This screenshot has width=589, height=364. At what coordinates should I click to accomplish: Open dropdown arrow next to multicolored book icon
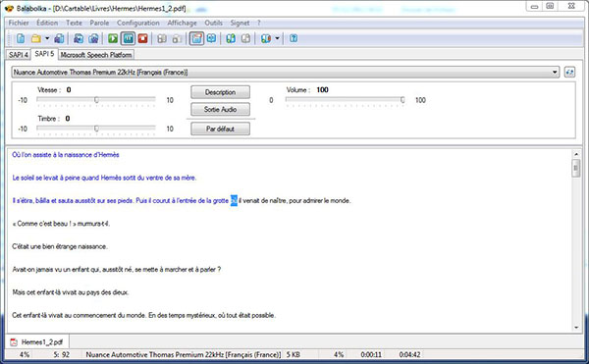point(277,38)
